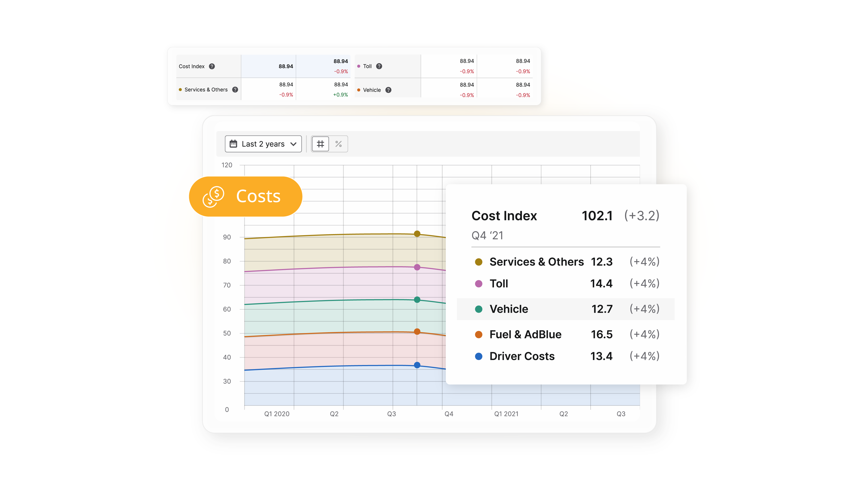Click the Cost Index help icon

coord(212,66)
